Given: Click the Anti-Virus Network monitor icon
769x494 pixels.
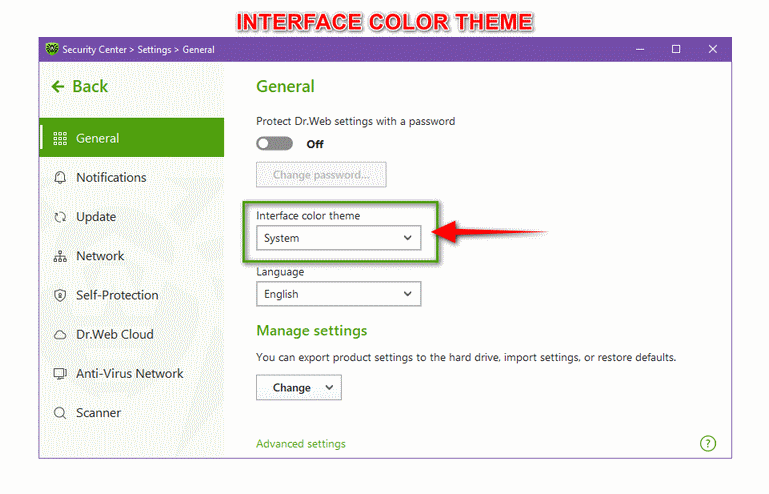Looking at the screenshot, I should tap(60, 374).
